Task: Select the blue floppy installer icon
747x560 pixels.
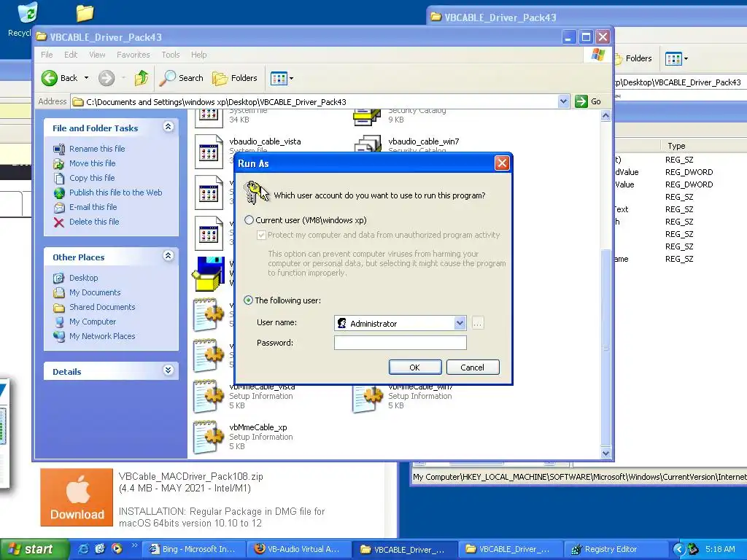Action: (208, 274)
